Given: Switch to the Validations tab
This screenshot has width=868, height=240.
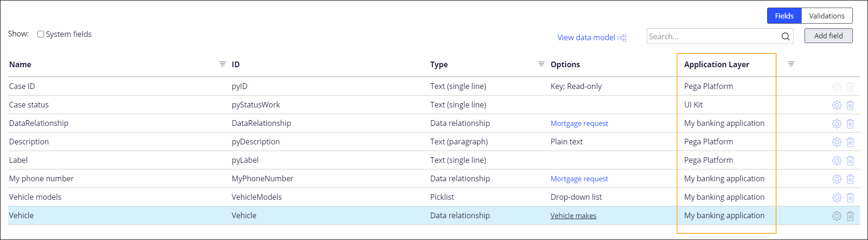Looking at the screenshot, I should coord(826,16).
